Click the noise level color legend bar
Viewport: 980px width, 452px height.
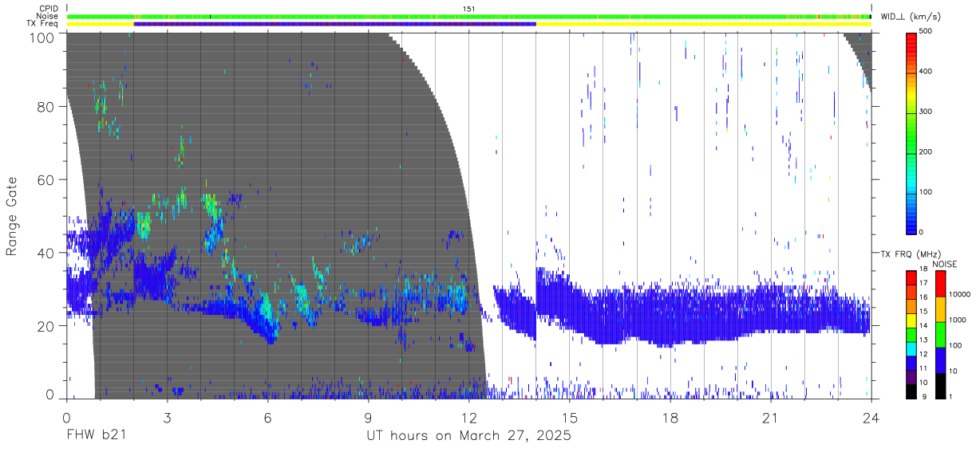click(x=940, y=334)
